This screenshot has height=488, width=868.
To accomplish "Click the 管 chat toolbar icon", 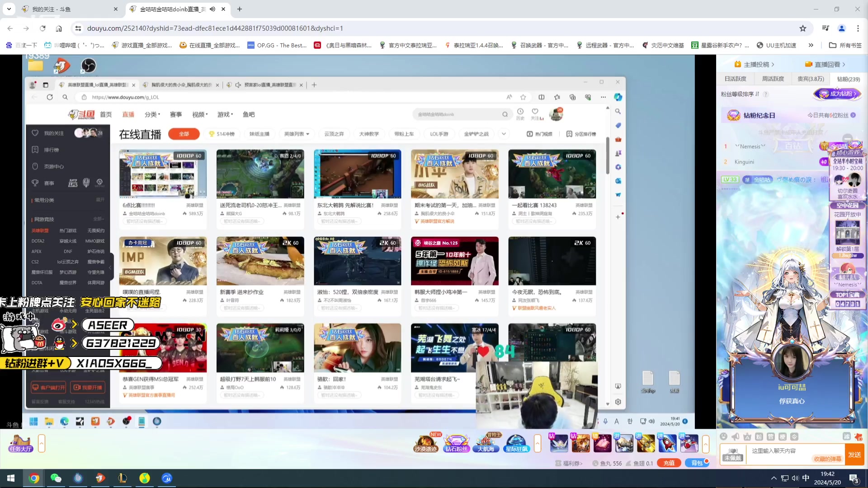I will [x=771, y=436].
